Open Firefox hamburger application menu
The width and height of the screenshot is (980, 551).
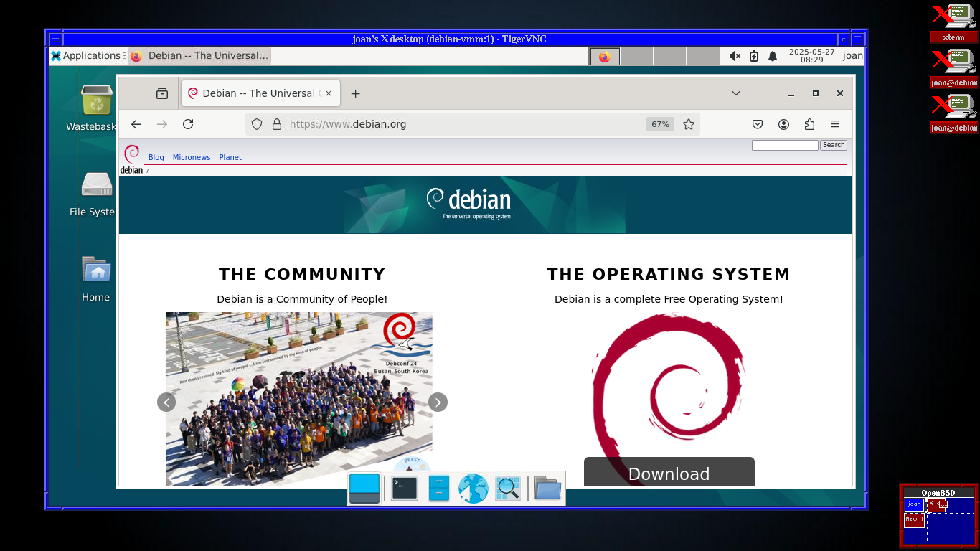coord(835,124)
